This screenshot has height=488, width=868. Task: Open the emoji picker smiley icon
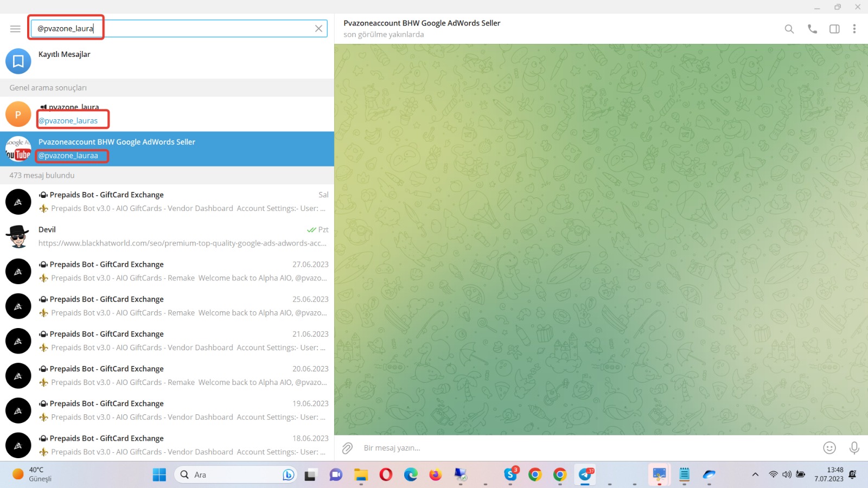coord(829,448)
